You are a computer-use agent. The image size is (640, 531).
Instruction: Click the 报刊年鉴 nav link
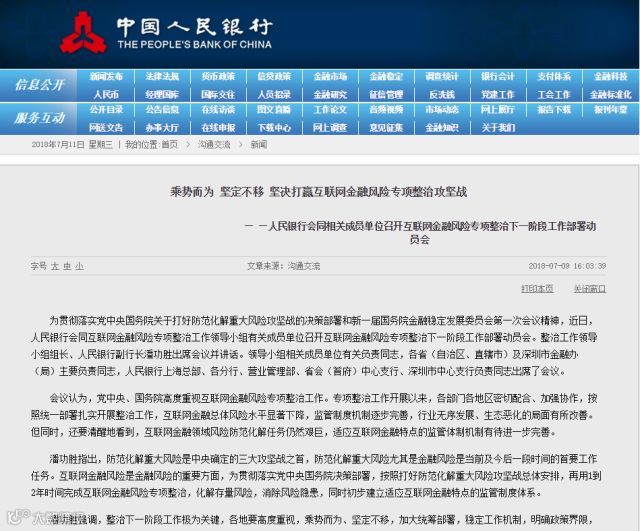[x=611, y=109]
